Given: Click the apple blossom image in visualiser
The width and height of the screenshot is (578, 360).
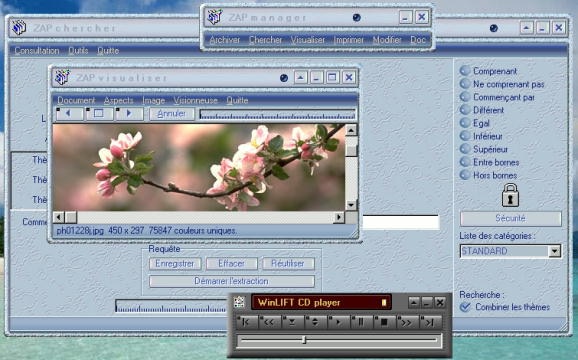Looking at the screenshot, I should click(x=199, y=167).
